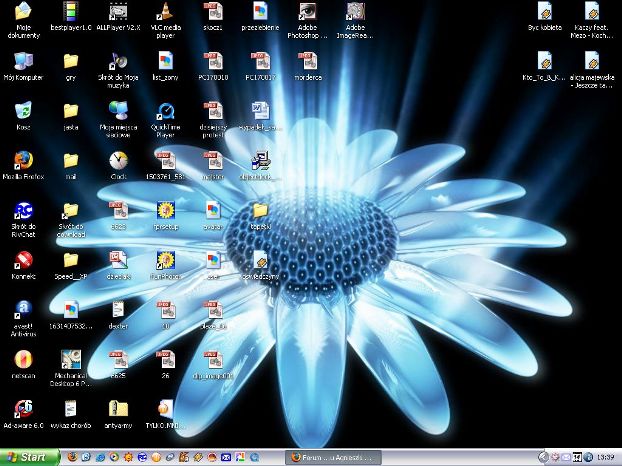
Task: Select the Adobe ImageReady shortcut
Action: click(355, 13)
